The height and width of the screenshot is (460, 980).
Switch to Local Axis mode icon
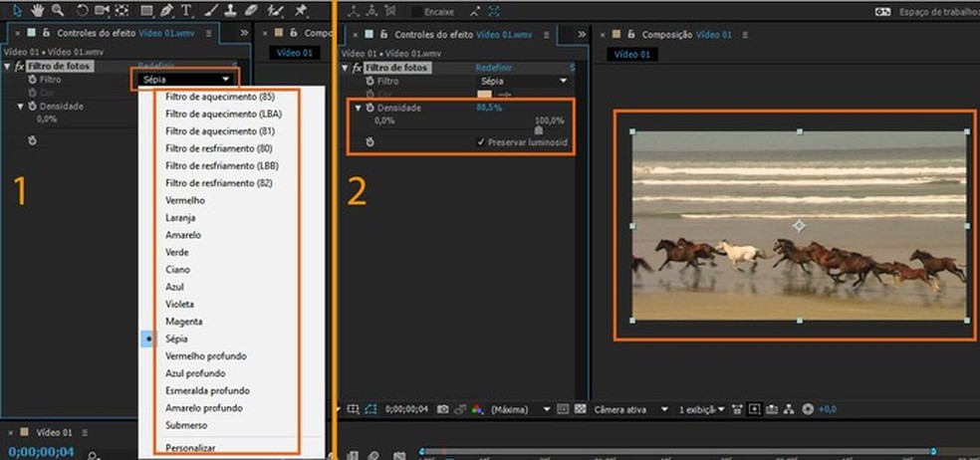[355, 11]
